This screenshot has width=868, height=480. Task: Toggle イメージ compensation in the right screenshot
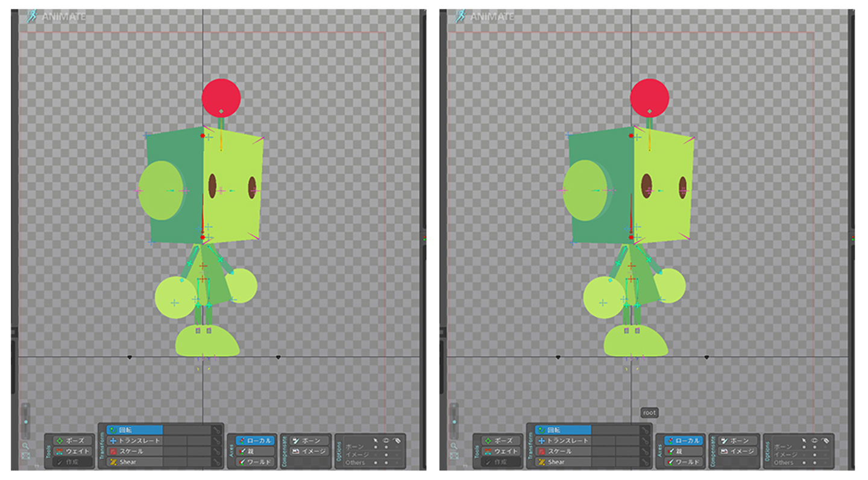pos(737,451)
